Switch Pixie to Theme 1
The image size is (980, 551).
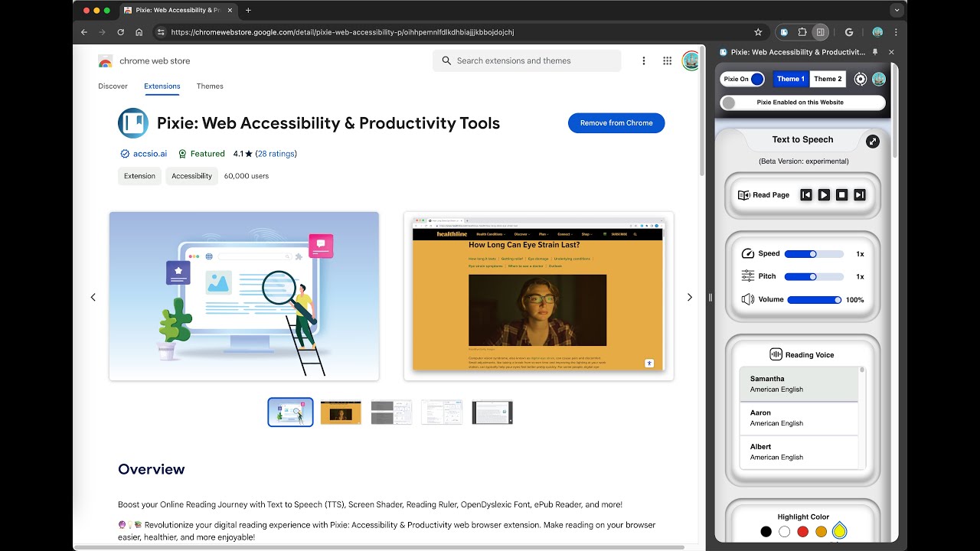(791, 79)
